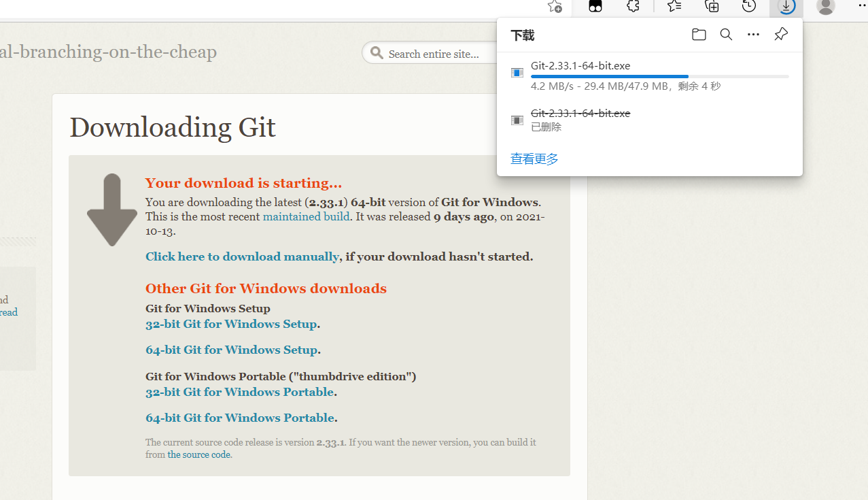Click the 已删除 status text
This screenshot has height=500, width=868.
point(546,127)
